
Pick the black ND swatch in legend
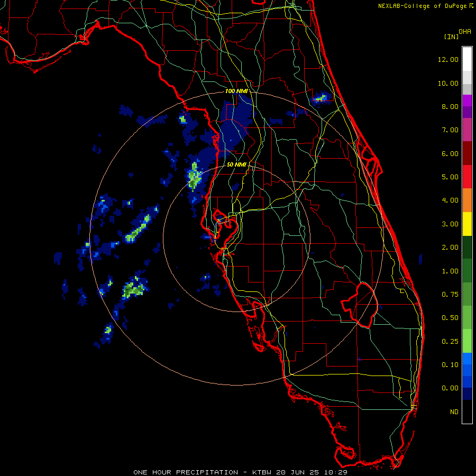pos(467,411)
